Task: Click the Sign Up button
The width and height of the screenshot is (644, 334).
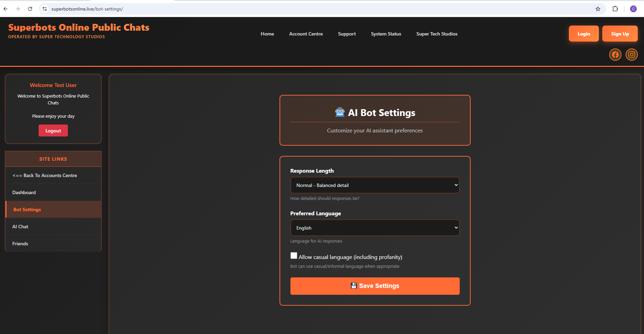Action: tap(620, 34)
